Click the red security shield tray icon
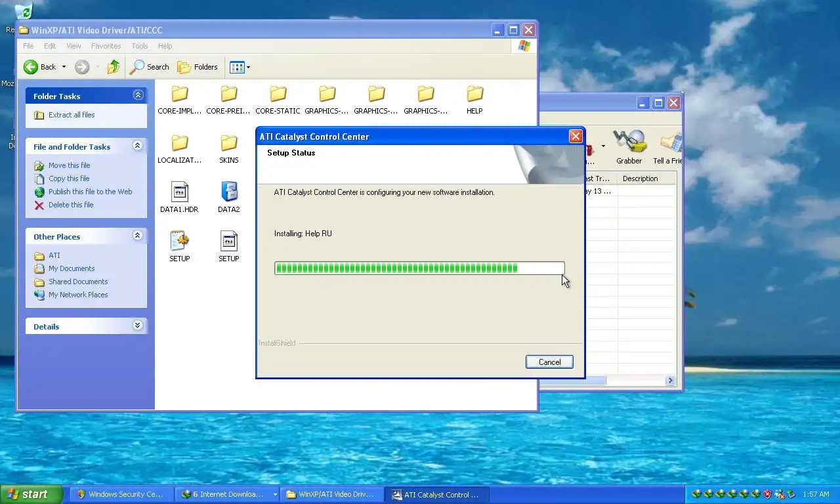The height and width of the screenshot is (504, 840). (x=767, y=494)
